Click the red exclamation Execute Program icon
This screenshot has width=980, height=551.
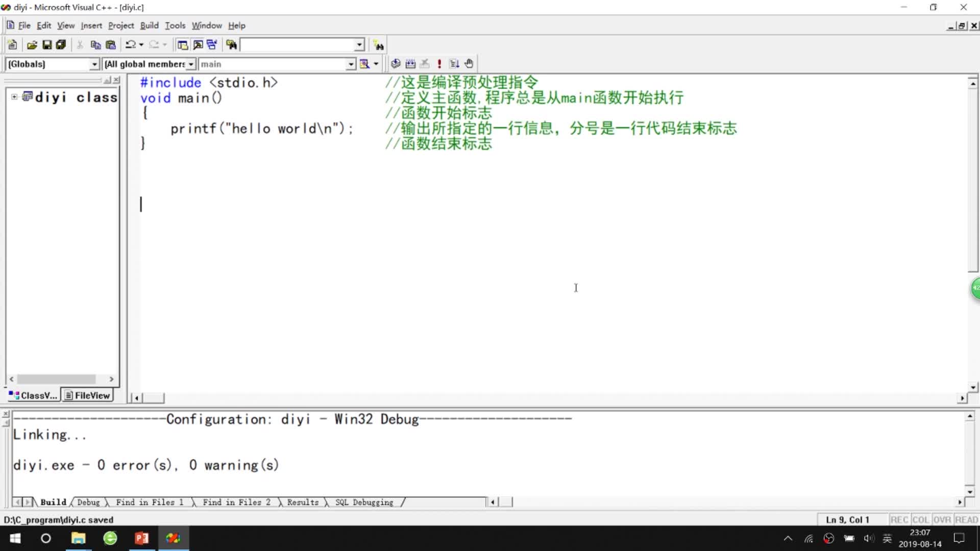[439, 64]
